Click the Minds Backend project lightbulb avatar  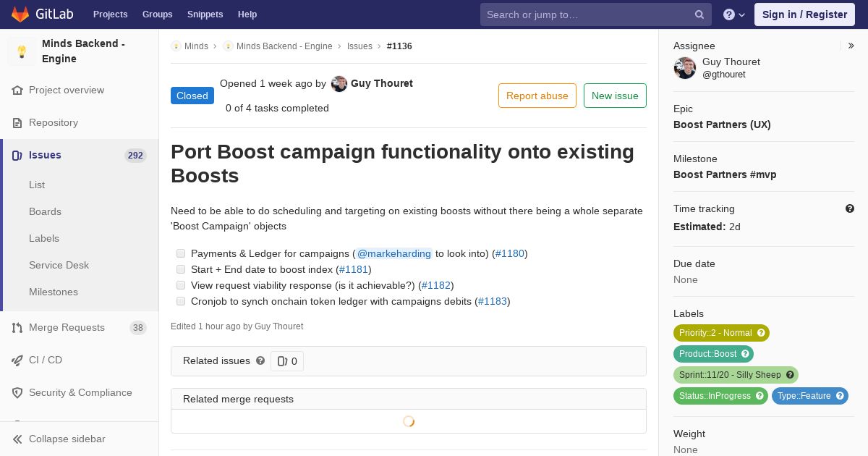point(22,51)
